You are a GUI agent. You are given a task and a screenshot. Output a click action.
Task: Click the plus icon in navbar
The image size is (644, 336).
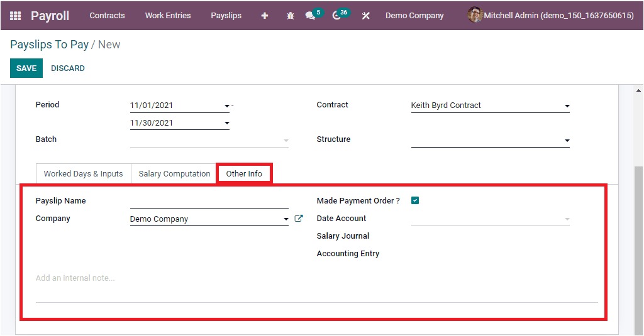[x=265, y=16]
